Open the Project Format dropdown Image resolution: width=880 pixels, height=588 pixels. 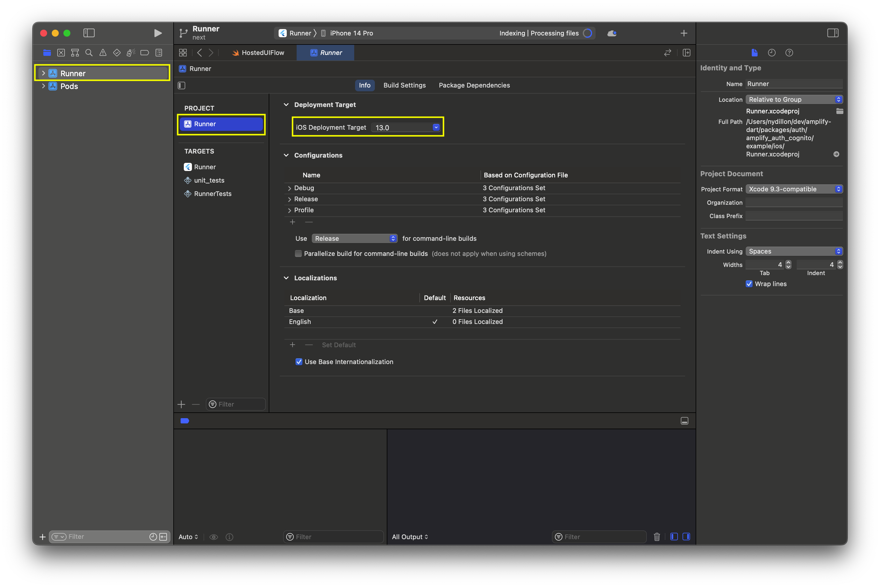click(794, 189)
